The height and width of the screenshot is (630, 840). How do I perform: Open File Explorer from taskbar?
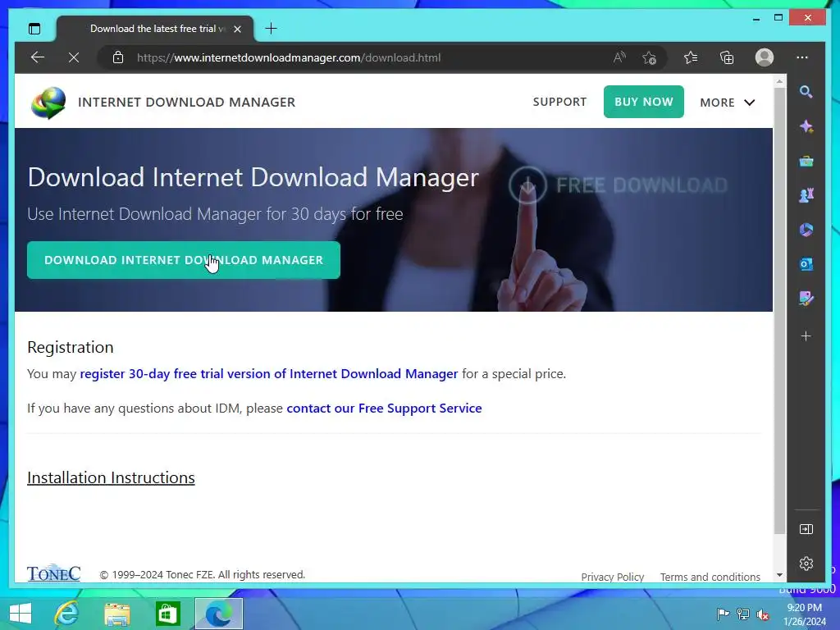tap(117, 614)
